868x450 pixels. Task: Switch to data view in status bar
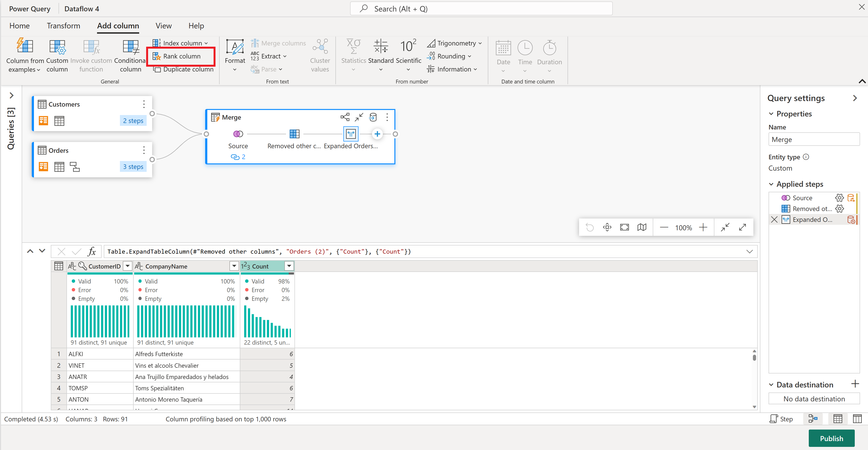tap(838, 419)
